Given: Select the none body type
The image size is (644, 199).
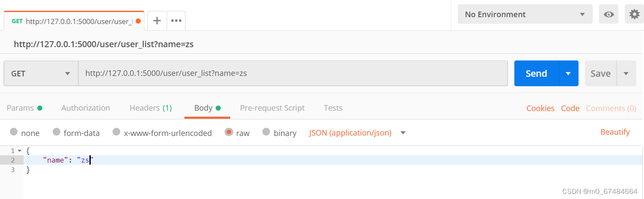Looking at the screenshot, I should (x=14, y=132).
